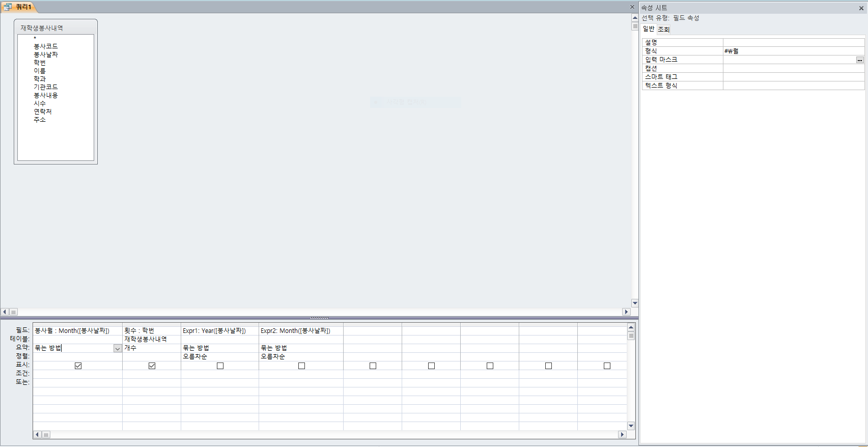The width and height of the screenshot is (868, 447).
Task: Select the 일반 tab in property sheet
Action: [649, 29]
